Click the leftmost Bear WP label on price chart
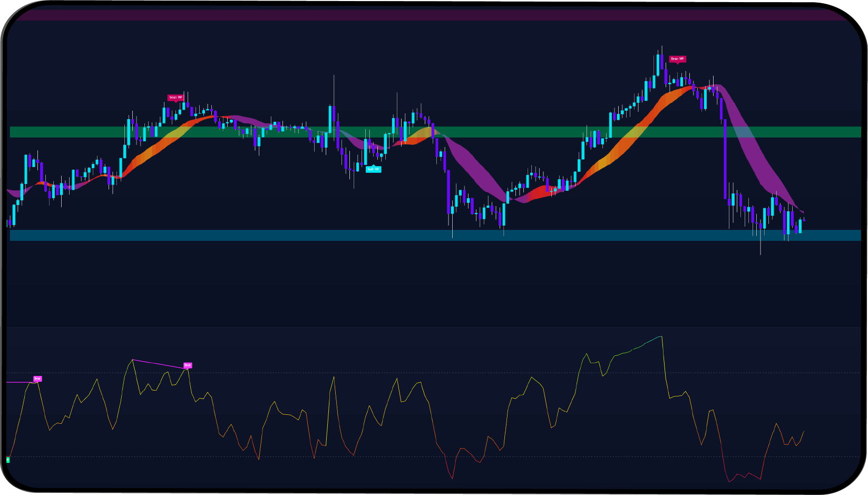Screen dimensions: 868x495 (175, 98)
